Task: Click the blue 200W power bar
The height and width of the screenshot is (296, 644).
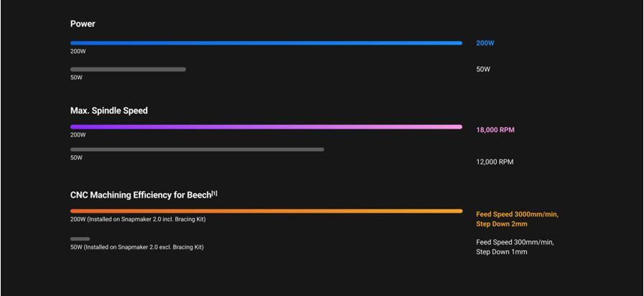Action: (x=266, y=43)
